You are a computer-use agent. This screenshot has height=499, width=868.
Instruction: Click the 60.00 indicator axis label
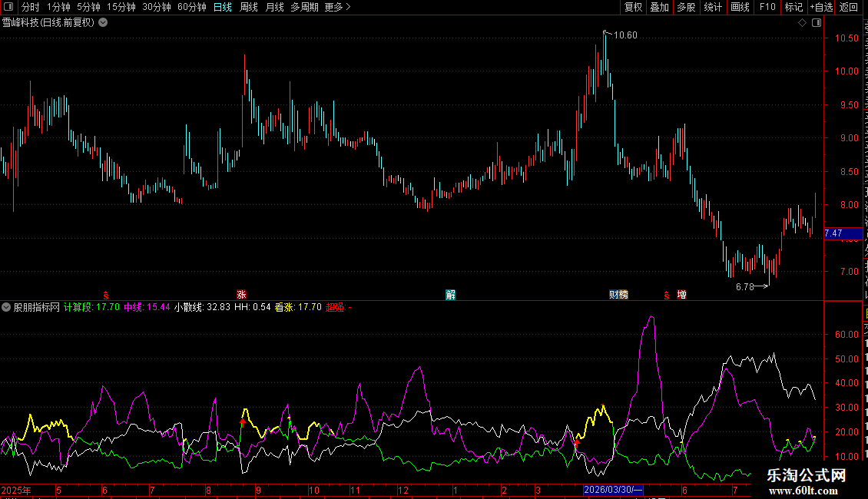coord(846,335)
